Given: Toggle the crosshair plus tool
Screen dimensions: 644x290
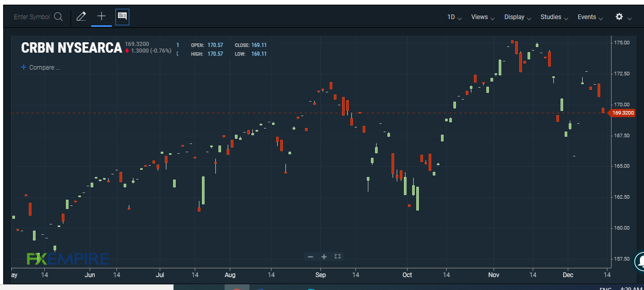Looking at the screenshot, I should coord(101,17).
